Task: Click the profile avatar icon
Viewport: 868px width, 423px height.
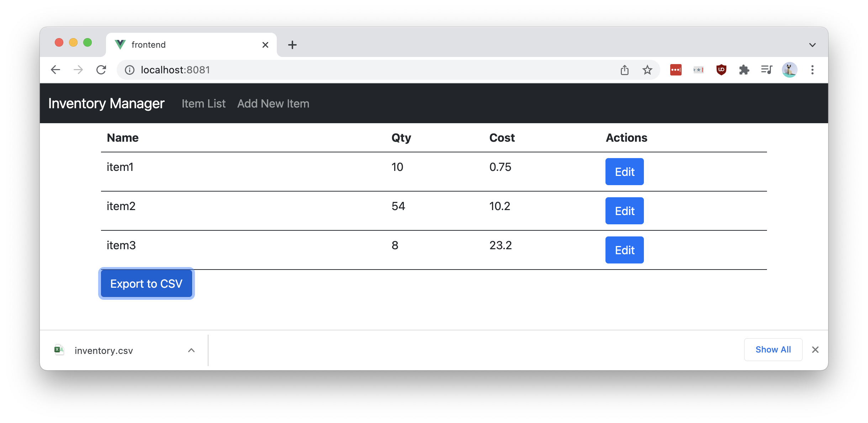Action: [x=790, y=70]
